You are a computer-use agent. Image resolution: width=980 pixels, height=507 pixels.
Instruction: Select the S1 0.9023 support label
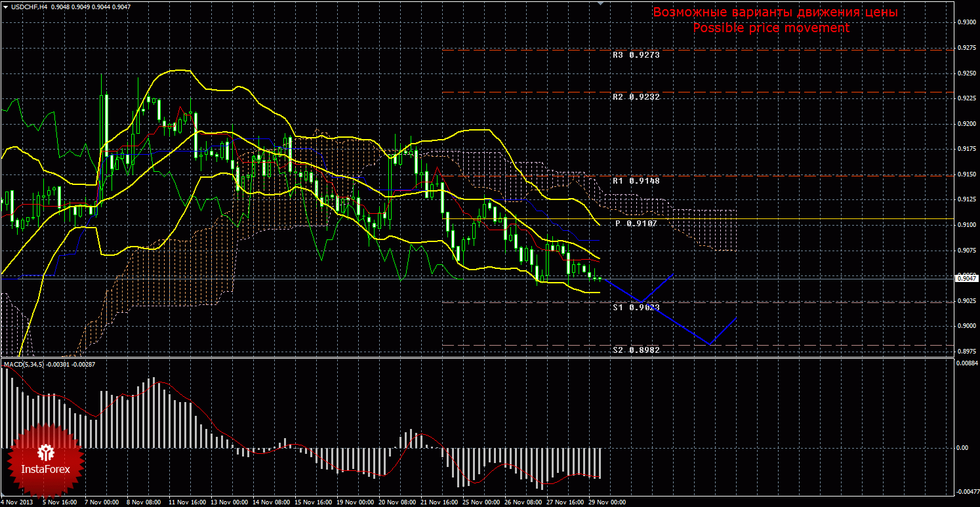coord(636,307)
